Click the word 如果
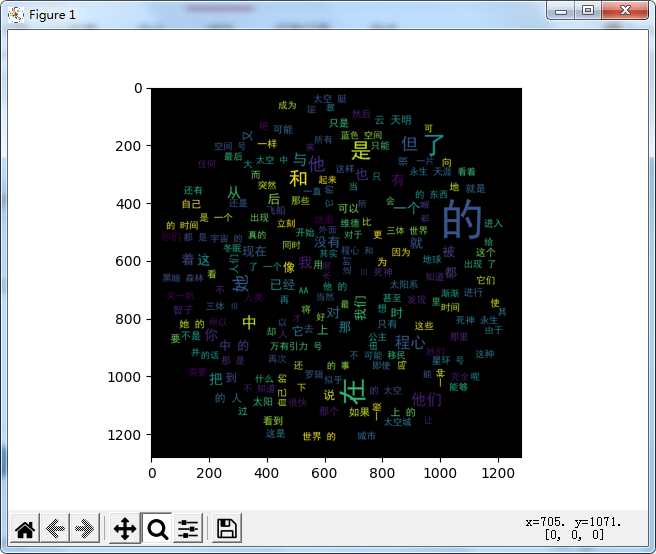Viewport: 656px width, 554px height. point(359,412)
